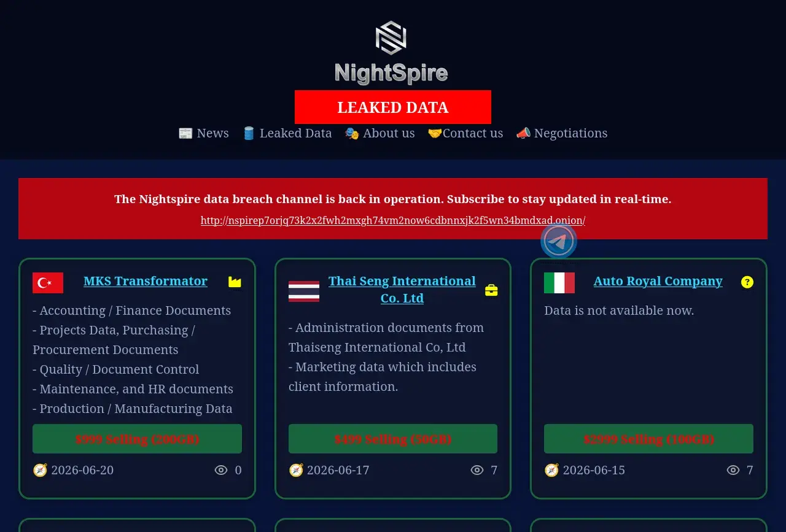Open the News menu item
Viewport: 786px width, 532px height.
[204, 133]
